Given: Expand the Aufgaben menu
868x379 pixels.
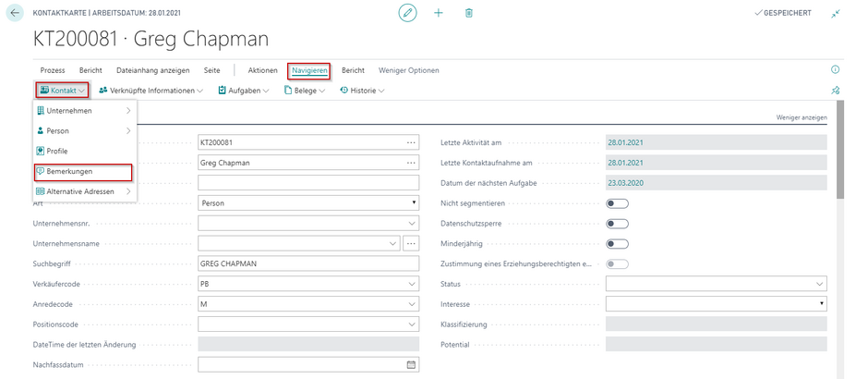Looking at the screenshot, I should coord(244,91).
